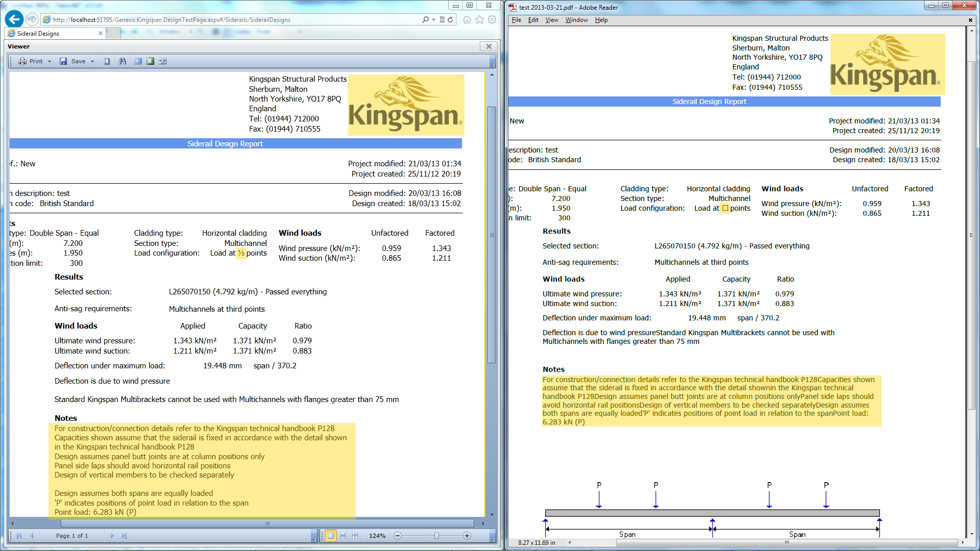
Task: Click the Adobe Reader title bar PDF icon
Action: click(x=512, y=7)
